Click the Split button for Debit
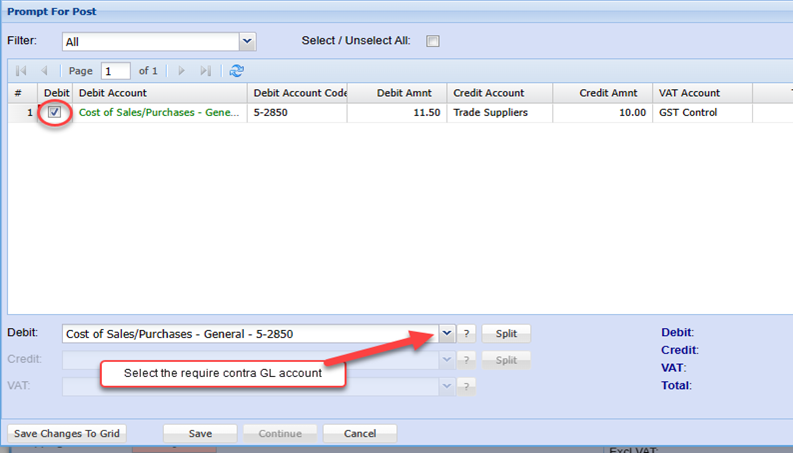This screenshot has height=453, width=793. coord(506,334)
